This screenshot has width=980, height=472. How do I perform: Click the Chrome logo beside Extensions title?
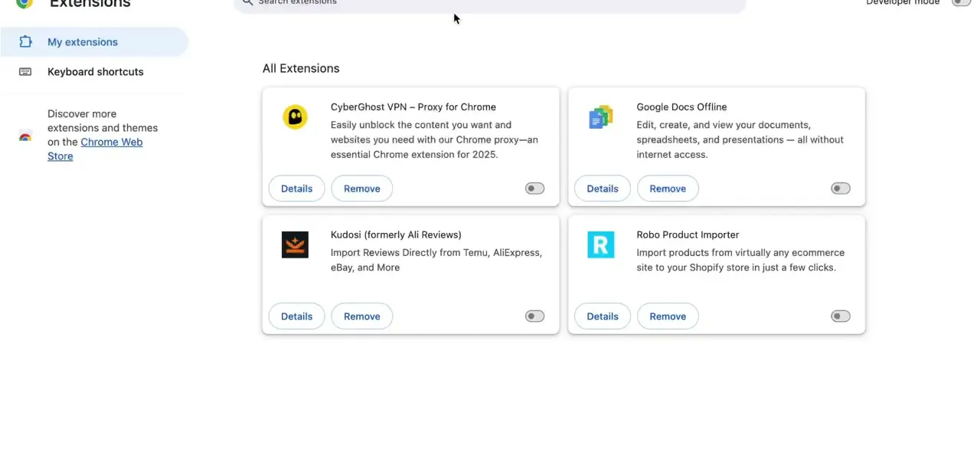pos(24,3)
